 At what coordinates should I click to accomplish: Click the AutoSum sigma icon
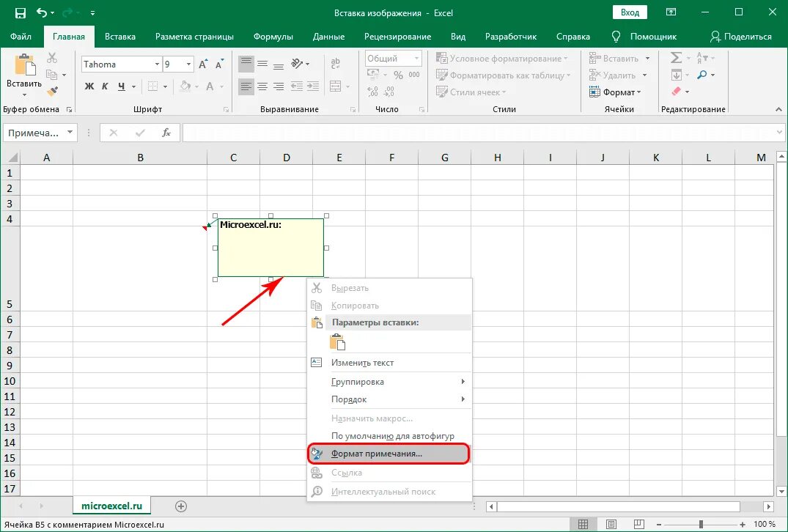(677, 58)
